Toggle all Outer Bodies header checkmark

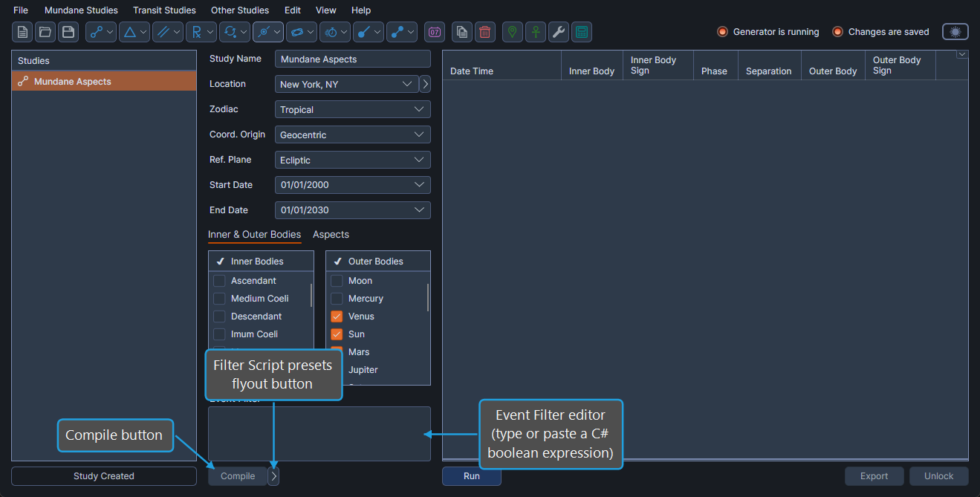(338, 262)
